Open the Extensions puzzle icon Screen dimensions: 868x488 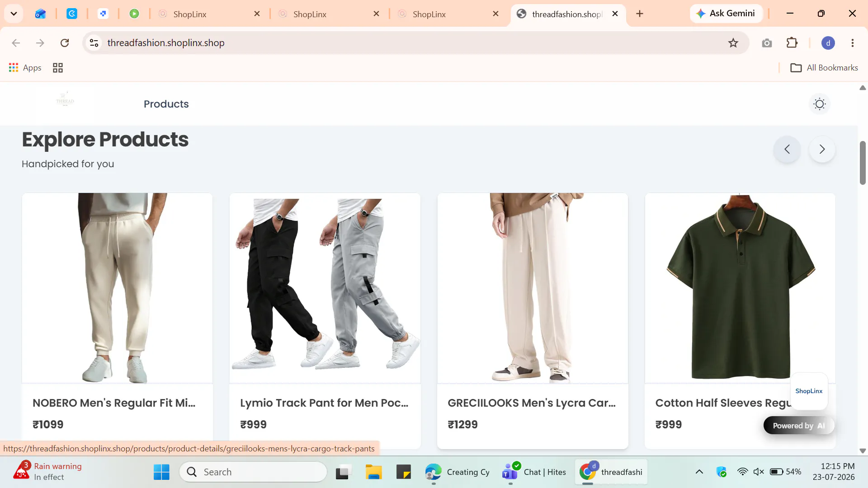point(792,42)
